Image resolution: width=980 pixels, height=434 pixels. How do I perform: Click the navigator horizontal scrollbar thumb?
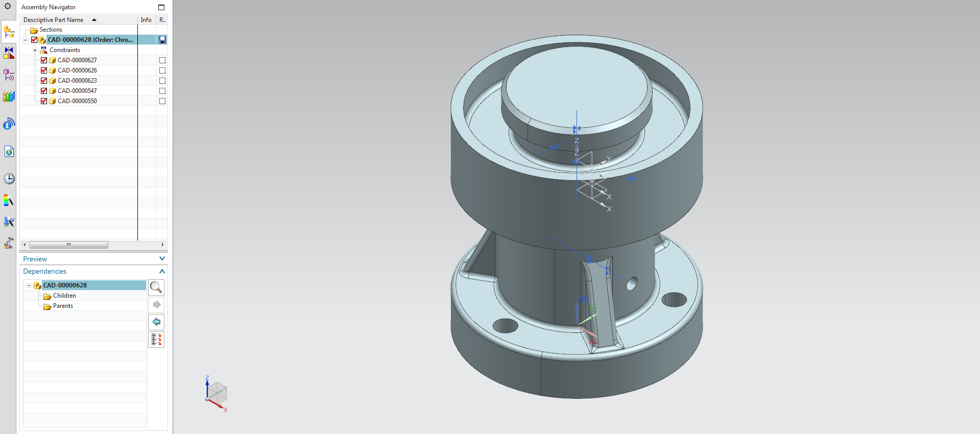pyautogui.click(x=69, y=245)
